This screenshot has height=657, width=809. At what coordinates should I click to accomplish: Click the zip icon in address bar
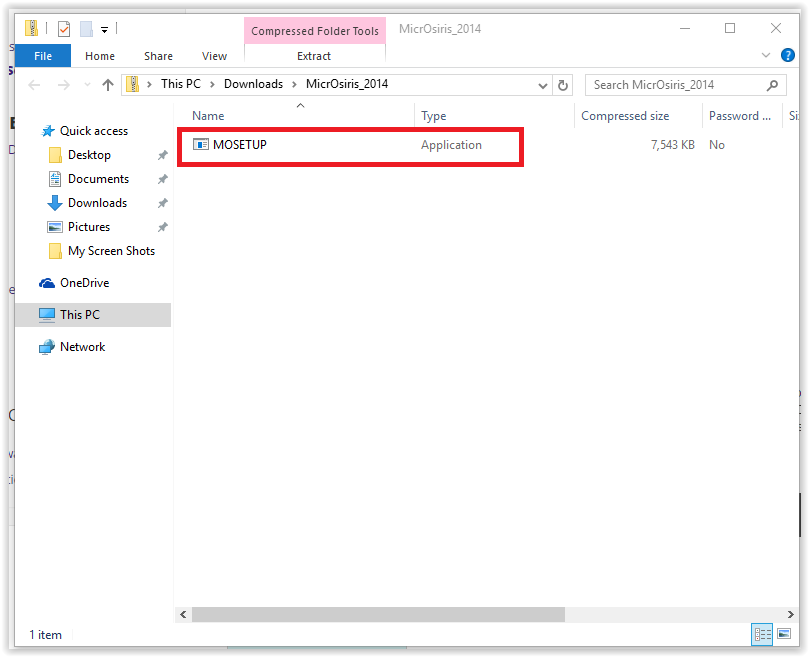point(133,84)
